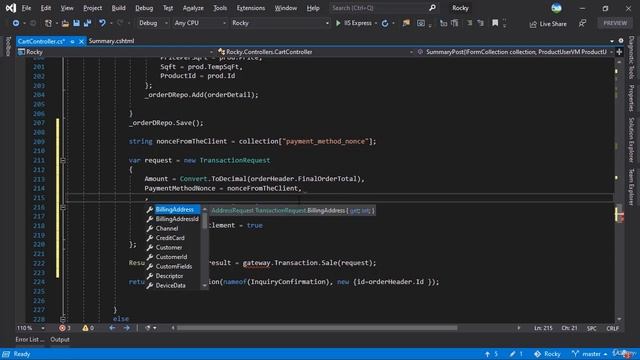This screenshot has width=640, height=360.
Task: Select CustomFields in IntelliSense list
Action: (174, 267)
